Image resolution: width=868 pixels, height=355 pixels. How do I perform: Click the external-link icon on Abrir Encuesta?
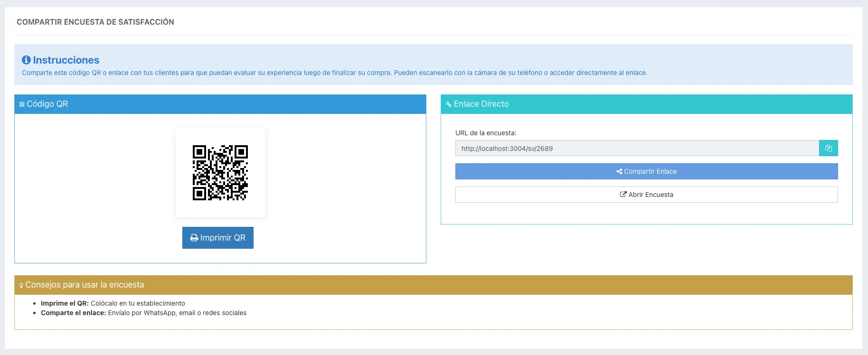623,195
